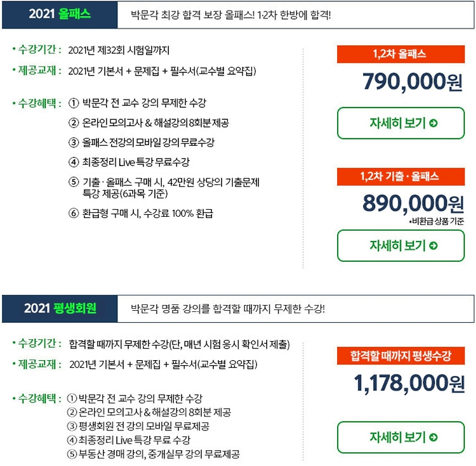This screenshot has height=466, width=476.
Task: Click circled ⑤ 부동산 경매 강의 benefit
Action: (x=154, y=454)
